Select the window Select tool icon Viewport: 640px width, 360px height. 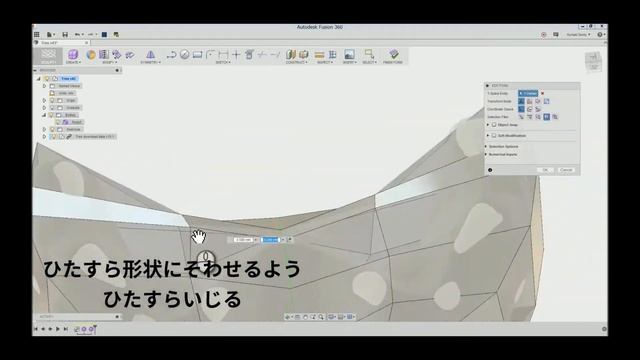[x=369, y=54]
